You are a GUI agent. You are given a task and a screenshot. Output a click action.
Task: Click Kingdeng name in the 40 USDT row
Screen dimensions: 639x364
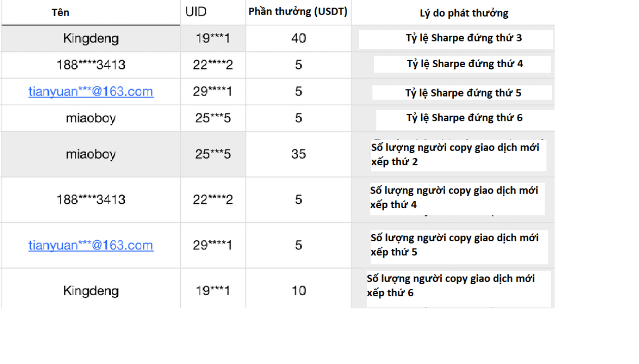click(x=91, y=38)
